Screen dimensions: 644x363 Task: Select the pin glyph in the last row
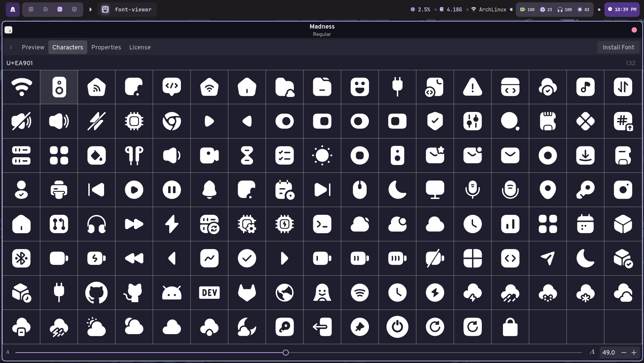click(360, 327)
